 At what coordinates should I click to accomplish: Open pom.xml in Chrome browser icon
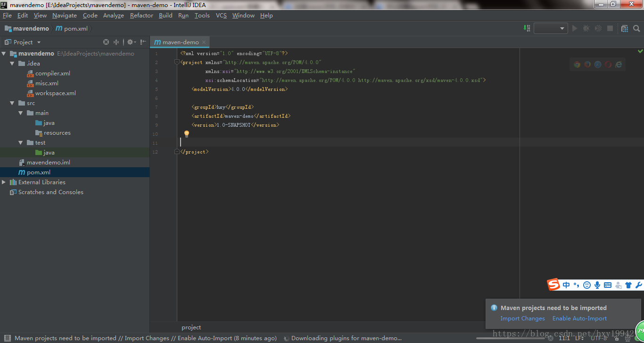click(x=577, y=65)
